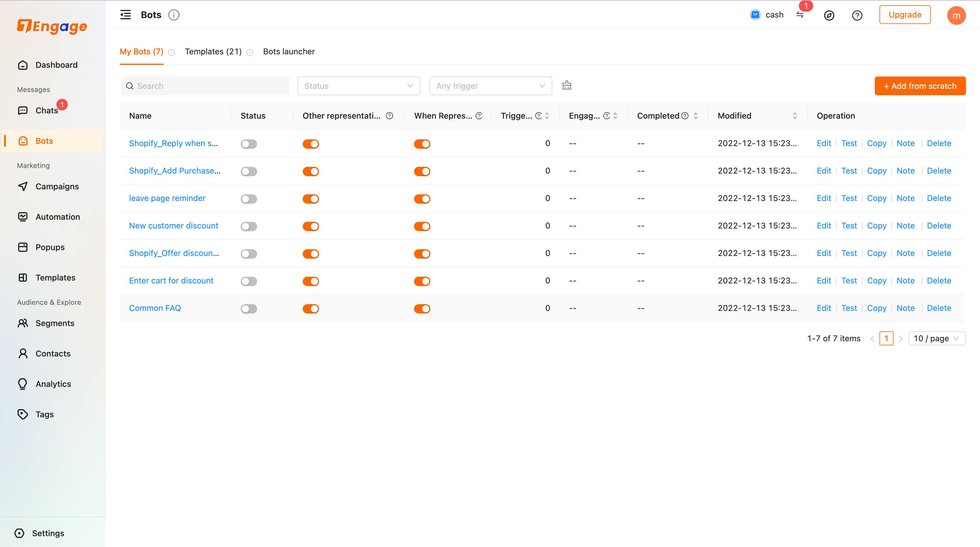Open the Any trigger filter dropdown
980x547 pixels.
pyautogui.click(x=490, y=86)
